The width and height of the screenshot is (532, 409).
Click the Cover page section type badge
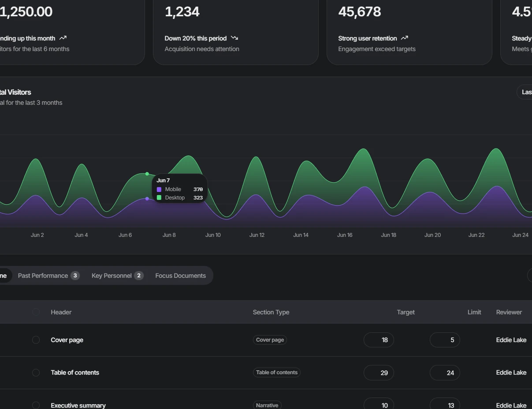pos(270,339)
